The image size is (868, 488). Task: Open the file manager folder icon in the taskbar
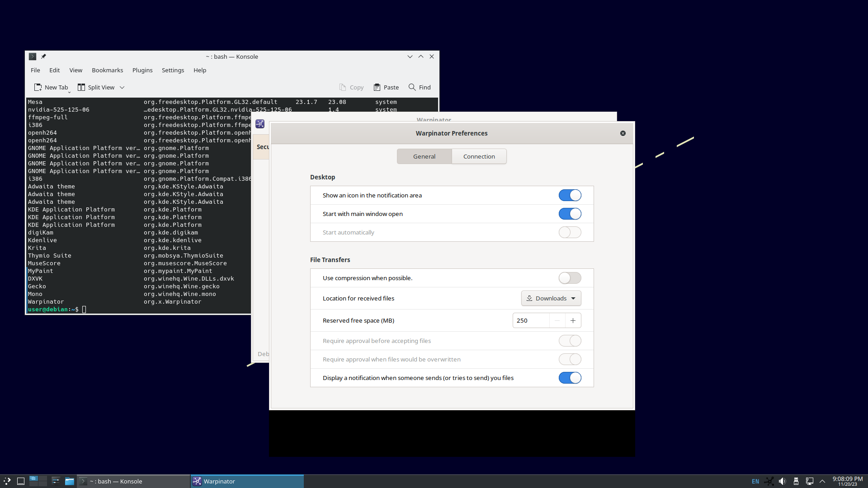[69, 481]
